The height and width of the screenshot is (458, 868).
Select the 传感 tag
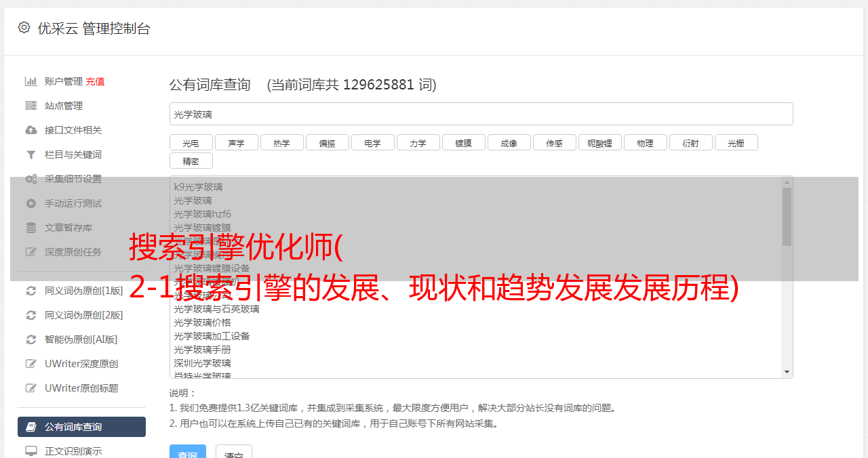click(x=554, y=143)
